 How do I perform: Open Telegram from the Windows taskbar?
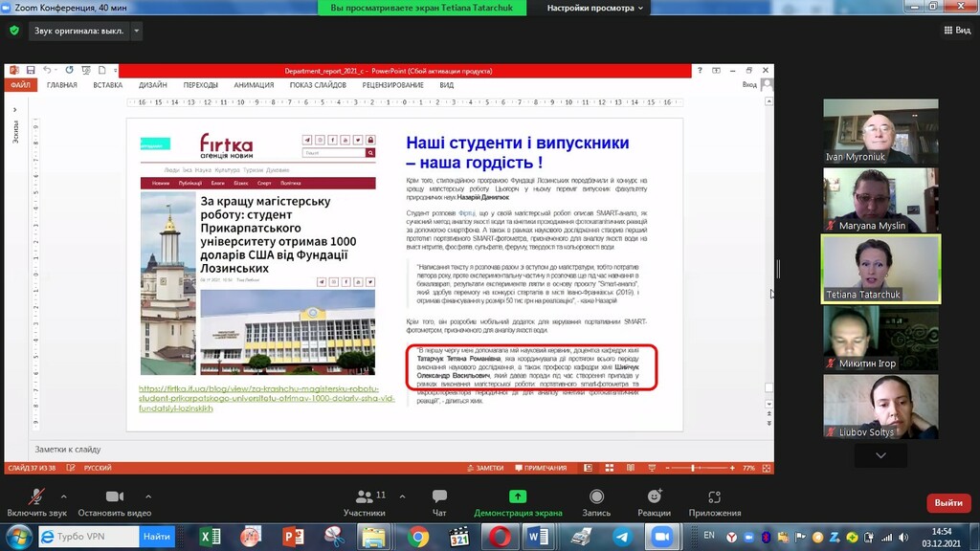pos(622,537)
